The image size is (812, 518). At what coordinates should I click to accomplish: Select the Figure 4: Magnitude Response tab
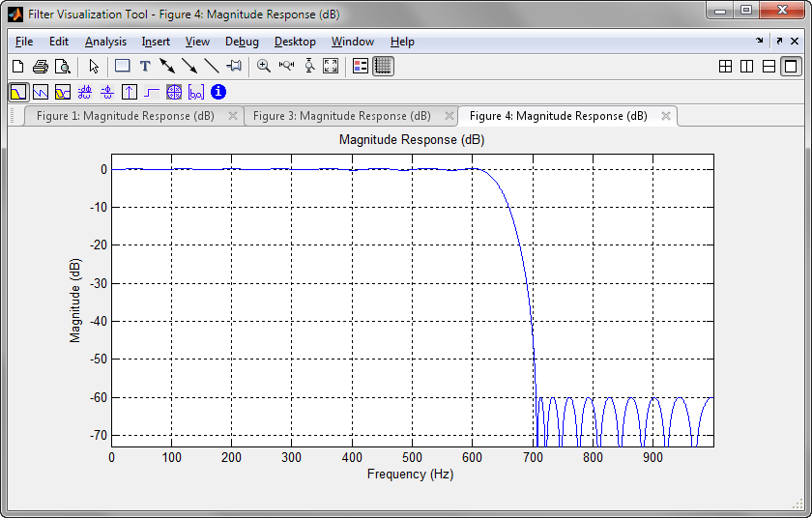click(559, 116)
